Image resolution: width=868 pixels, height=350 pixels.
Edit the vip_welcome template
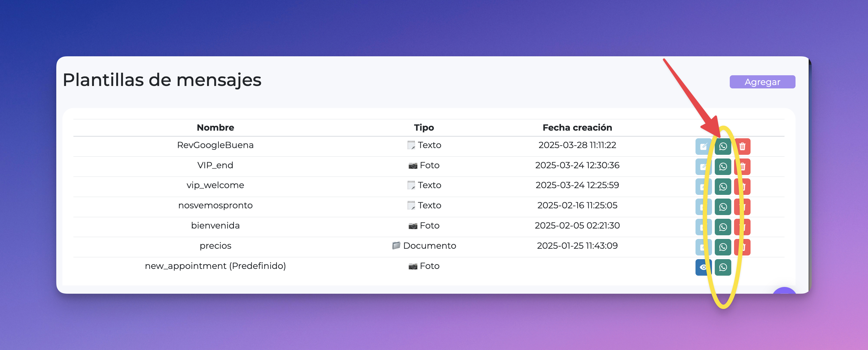click(703, 186)
